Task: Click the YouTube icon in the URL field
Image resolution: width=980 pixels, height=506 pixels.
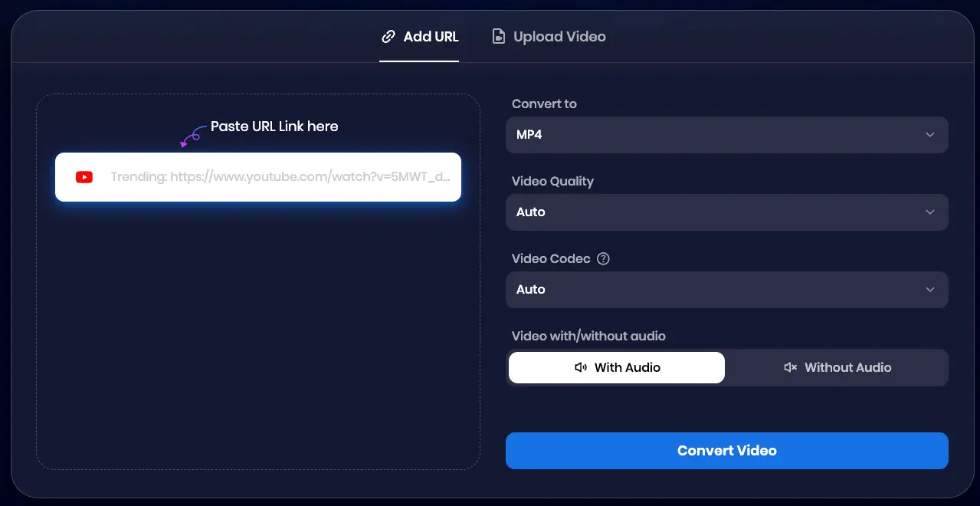Action: click(84, 177)
